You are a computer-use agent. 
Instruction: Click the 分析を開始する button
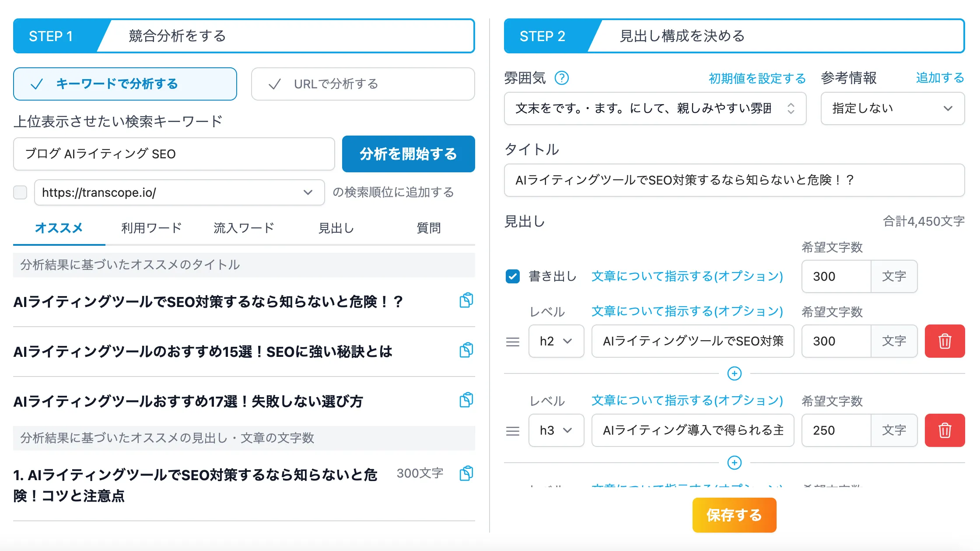[409, 154]
